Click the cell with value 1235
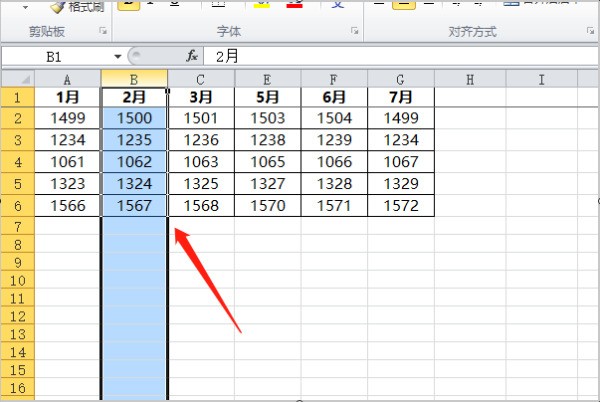This screenshot has height=402, width=600. click(134, 140)
